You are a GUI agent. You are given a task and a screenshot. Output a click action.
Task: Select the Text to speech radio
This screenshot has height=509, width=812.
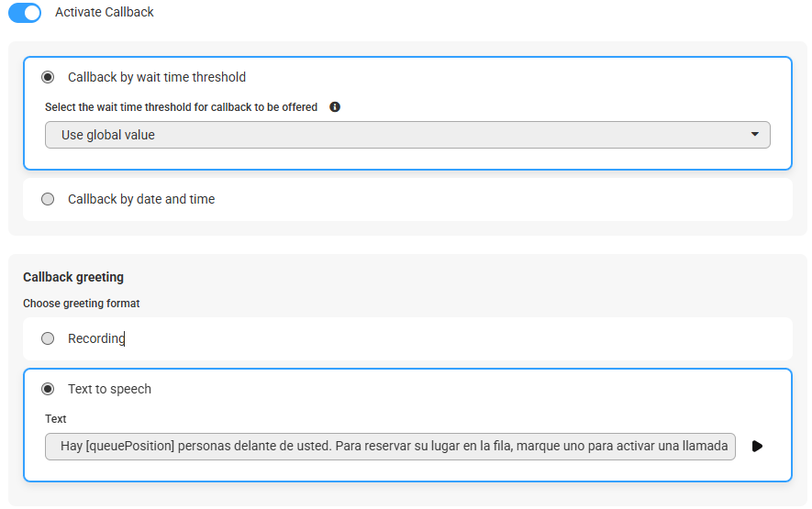[x=48, y=389]
